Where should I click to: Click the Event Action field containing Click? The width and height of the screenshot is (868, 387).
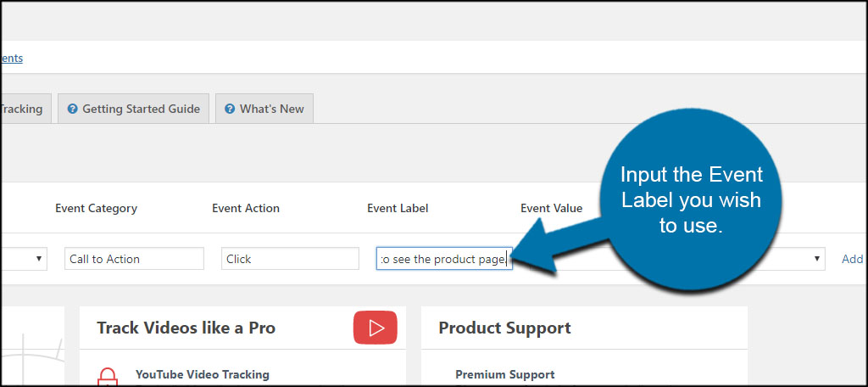[x=290, y=259]
